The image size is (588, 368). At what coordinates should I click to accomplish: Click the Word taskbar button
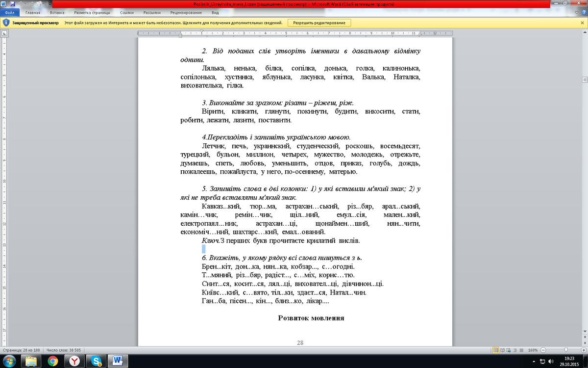click(119, 361)
